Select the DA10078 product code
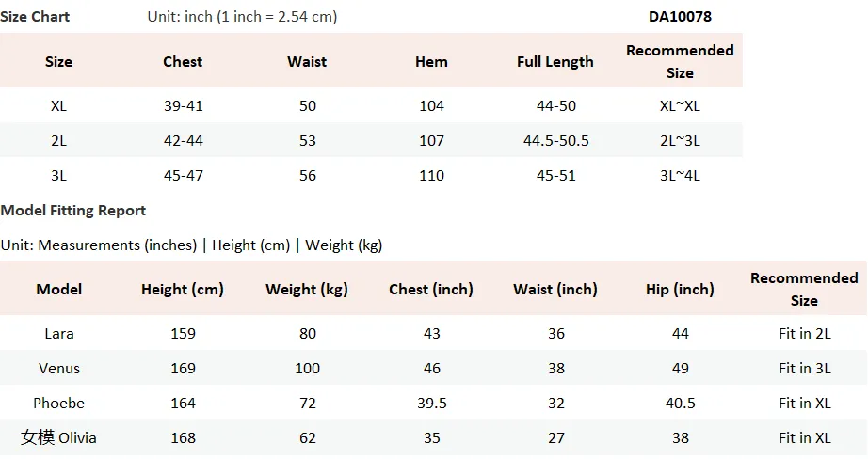The image size is (868, 459). [x=680, y=17]
